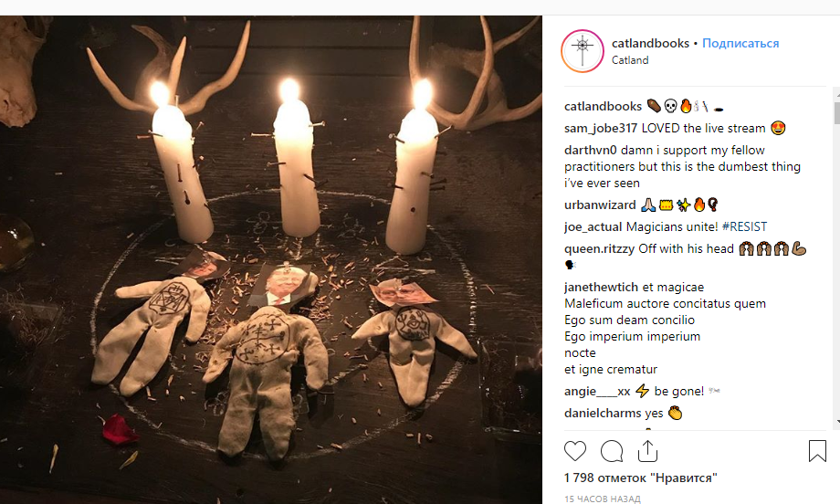This screenshot has width=840, height=504.
Task: Share the post via share icon
Action: (x=647, y=451)
